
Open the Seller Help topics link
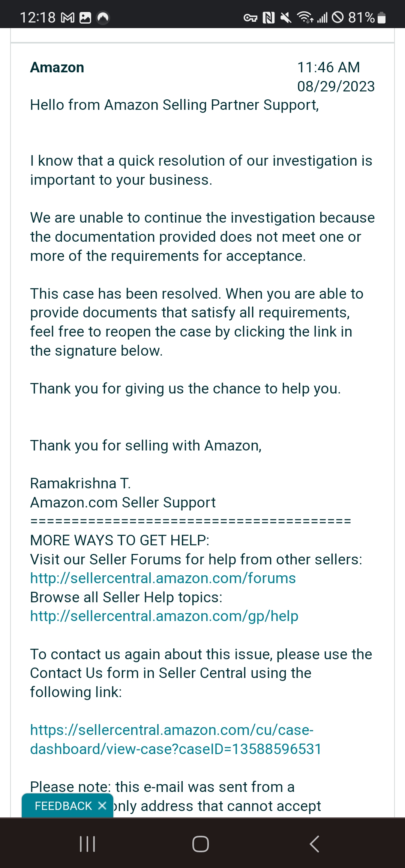tap(164, 616)
